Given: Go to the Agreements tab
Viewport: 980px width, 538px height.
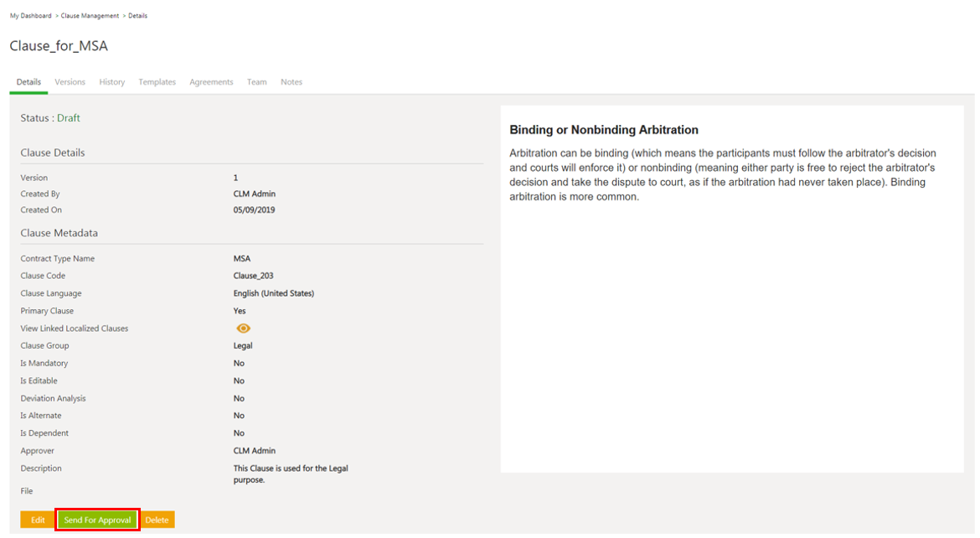Looking at the screenshot, I should point(211,82).
